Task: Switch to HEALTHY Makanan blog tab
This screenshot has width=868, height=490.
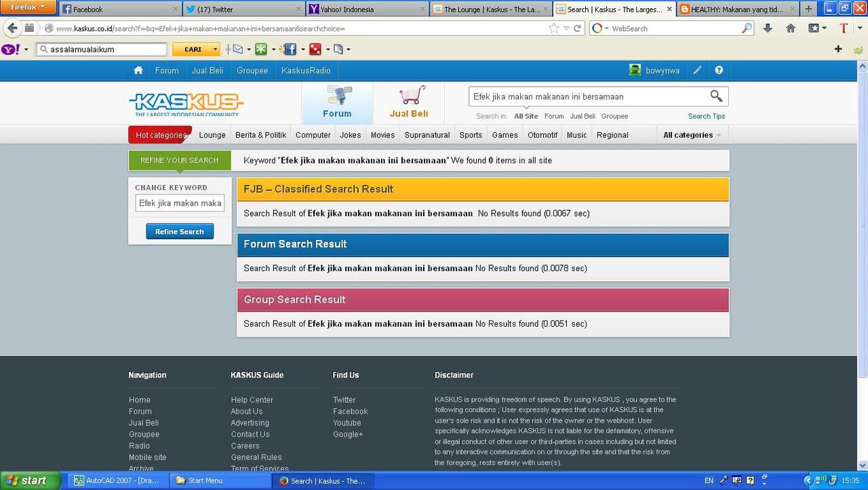Action: tap(736, 9)
